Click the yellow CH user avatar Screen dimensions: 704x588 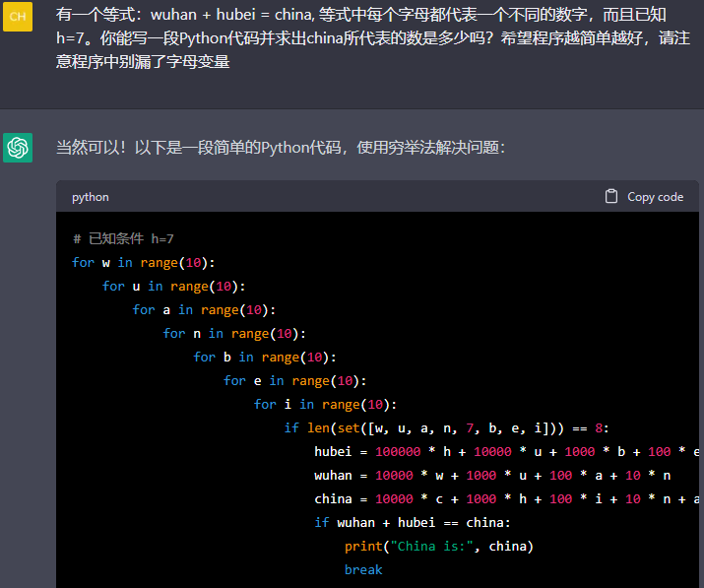coord(18,17)
